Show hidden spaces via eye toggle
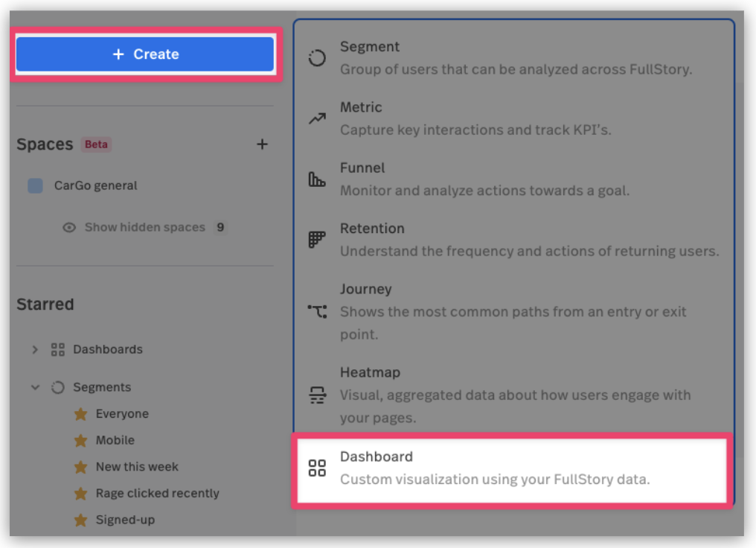Image resolution: width=756 pixels, height=548 pixels. [x=69, y=228]
